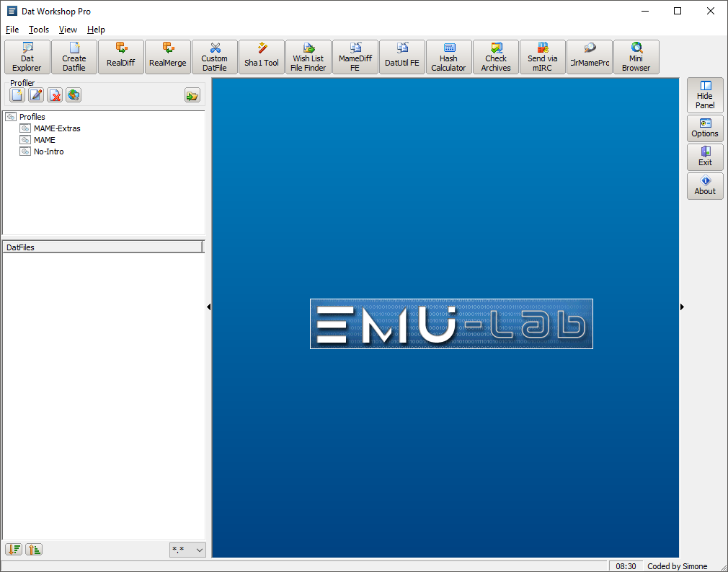728x572 pixels.
Task: Click the sort descending icon below DatFiles
Action: click(x=14, y=550)
